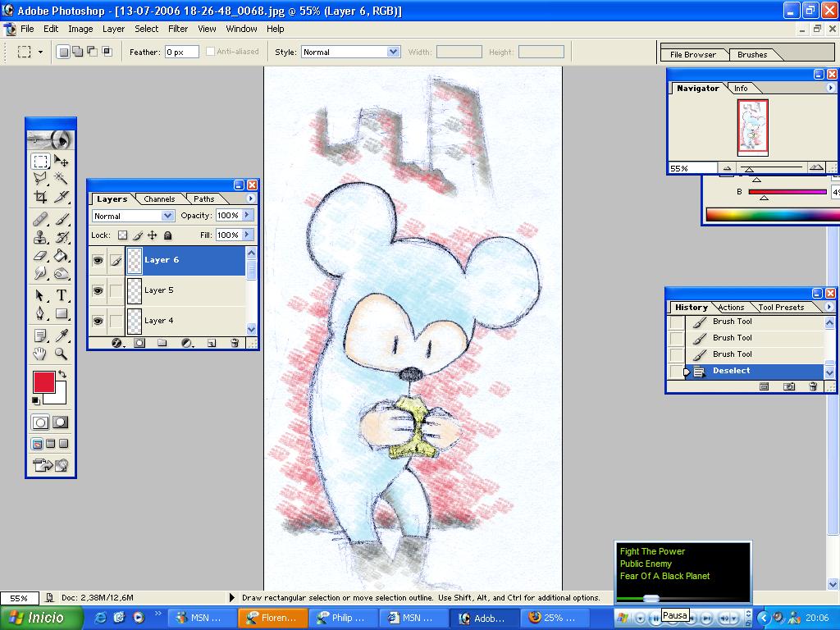
Task: Switch to the Paths tab
Action: click(x=204, y=199)
